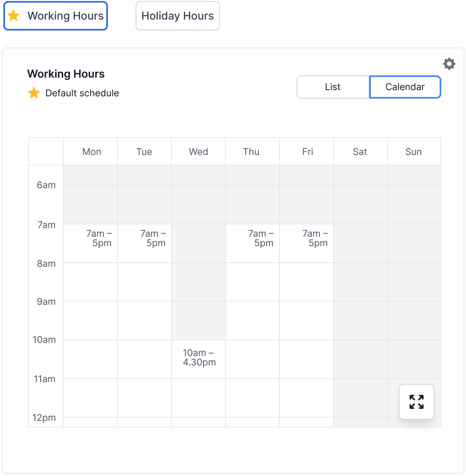Open Friday's 7am – 5pm time block
The height and width of the screenshot is (476, 466).
click(315, 239)
